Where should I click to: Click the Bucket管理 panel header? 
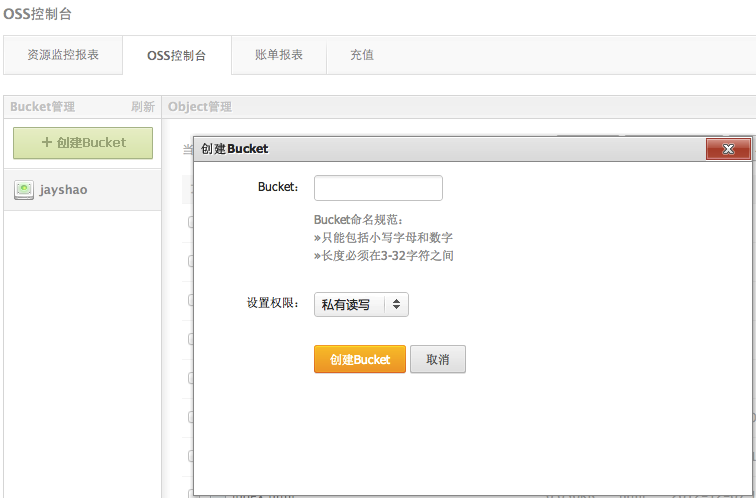tap(42, 107)
